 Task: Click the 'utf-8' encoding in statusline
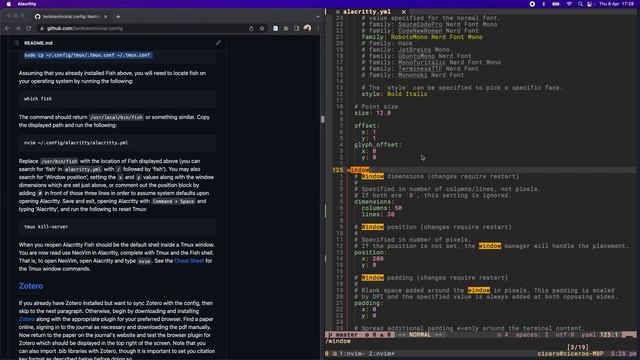[x=565, y=335]
